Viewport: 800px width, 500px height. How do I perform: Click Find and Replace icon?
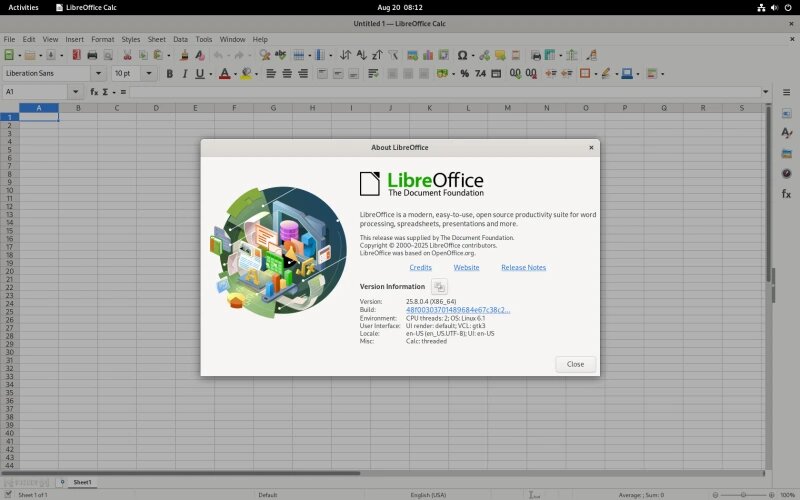coord(264,55)
